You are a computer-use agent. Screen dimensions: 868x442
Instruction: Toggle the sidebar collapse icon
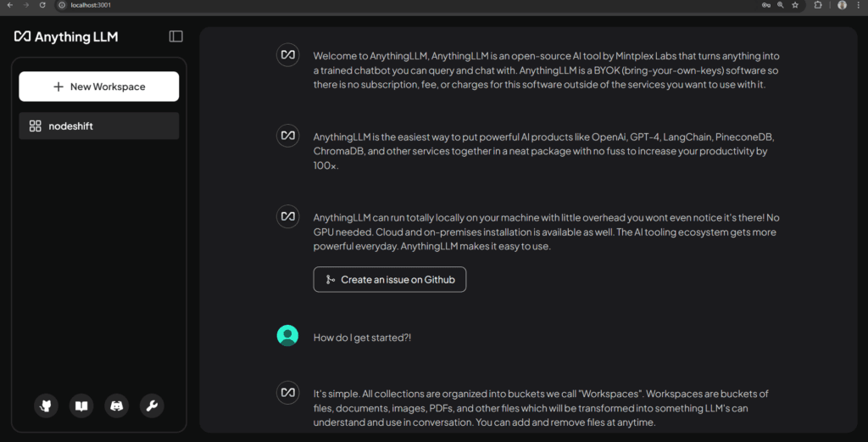[176, 36]
